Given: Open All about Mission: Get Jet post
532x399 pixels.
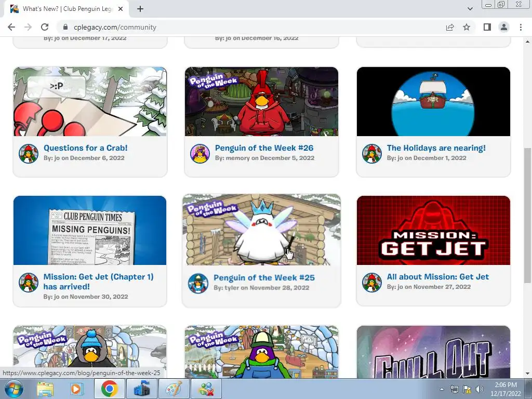Looking at the screenshot, I should point(437,277).
